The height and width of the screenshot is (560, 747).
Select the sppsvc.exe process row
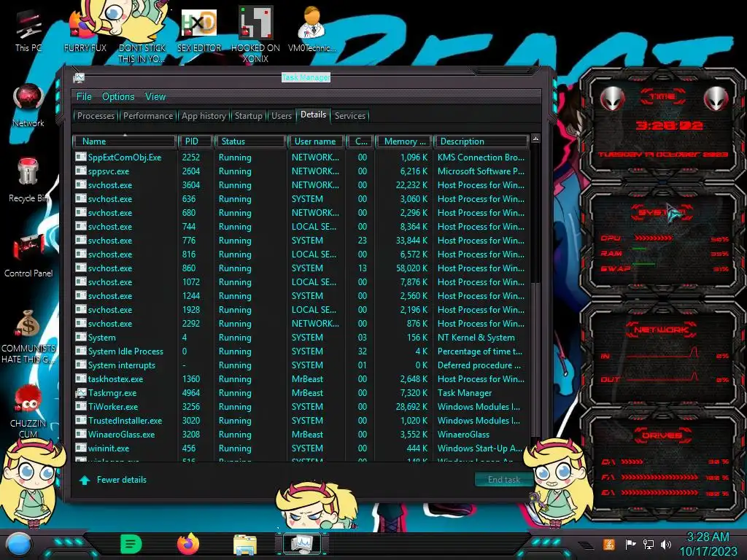coord(301,171)
